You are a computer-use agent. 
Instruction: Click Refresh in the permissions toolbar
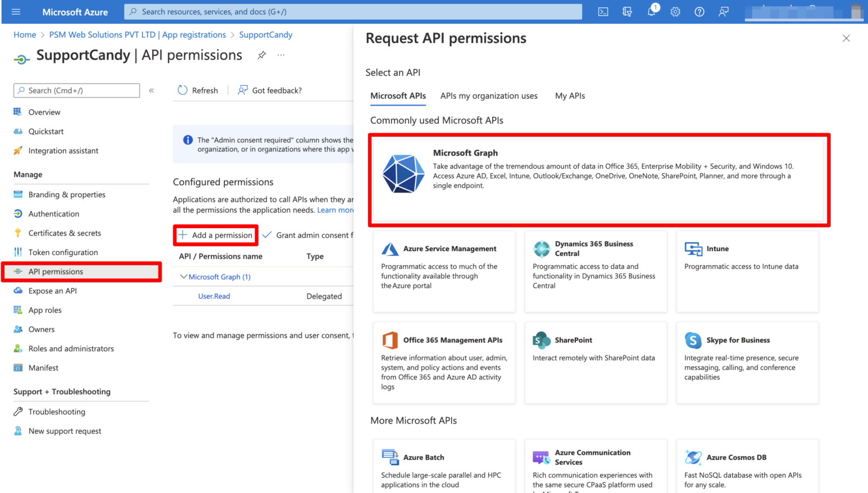198,90
